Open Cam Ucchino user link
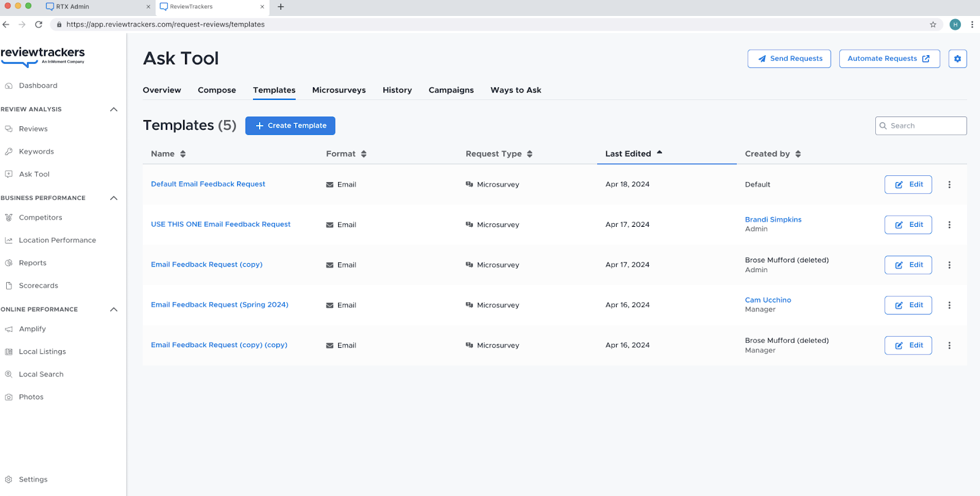Viewport: 980px width, 496px height. (x=768, y=300)
